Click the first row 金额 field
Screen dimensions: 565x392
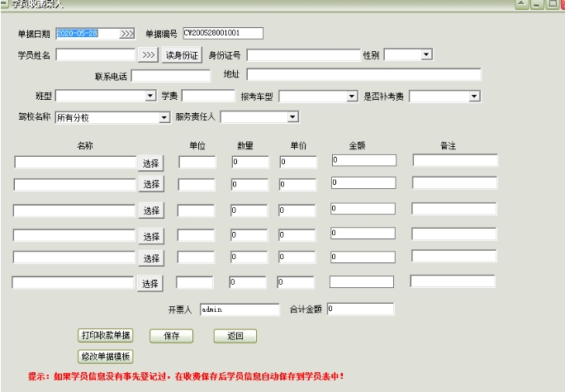[x=364, y=160]
